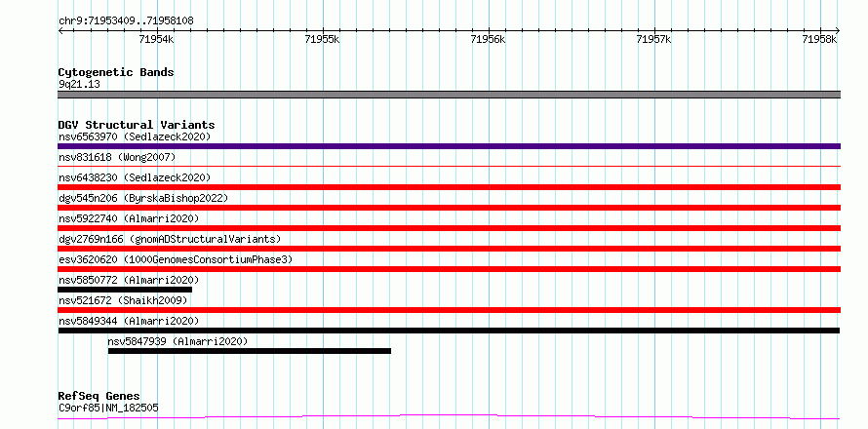The height and width of the screenshot is (429, 868).
Task: Click esv3620620 (1000GenomesConsortiumPhase3) label
Action: point(176,259)
